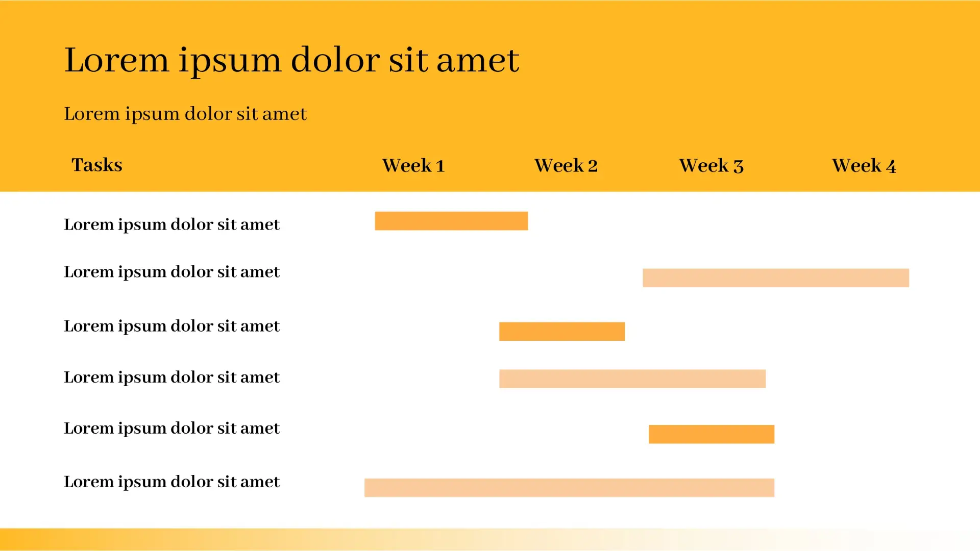The image size is (980, 551).
Task: Click the fourth row's light Gantt bar
Action: tap(632, 379)
